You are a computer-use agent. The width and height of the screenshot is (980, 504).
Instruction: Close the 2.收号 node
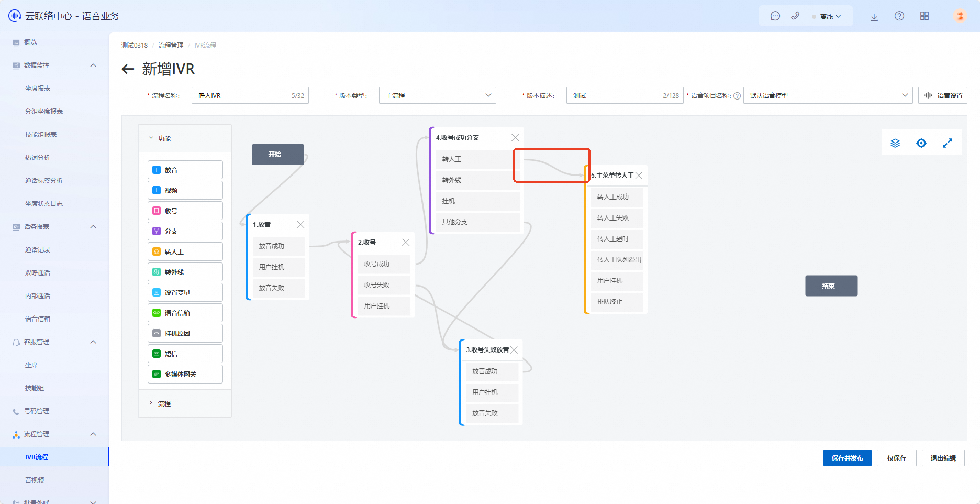click(x=406, y=242)
